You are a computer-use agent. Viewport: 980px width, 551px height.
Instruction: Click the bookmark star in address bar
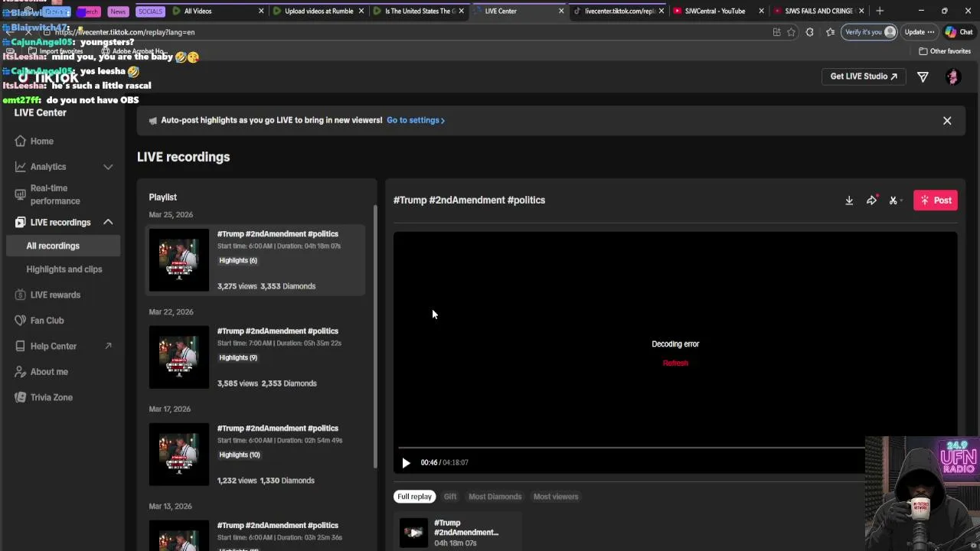click(x=791, y=32)
